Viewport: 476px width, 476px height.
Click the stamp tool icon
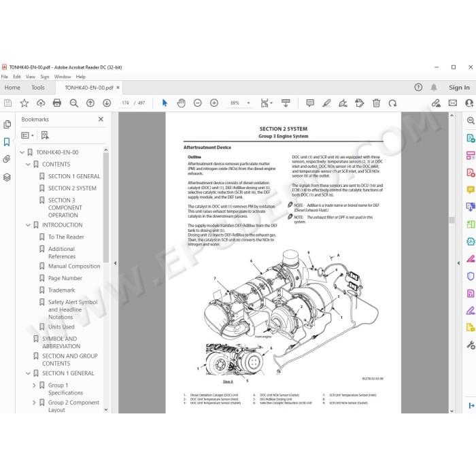(x=360, y=103)
